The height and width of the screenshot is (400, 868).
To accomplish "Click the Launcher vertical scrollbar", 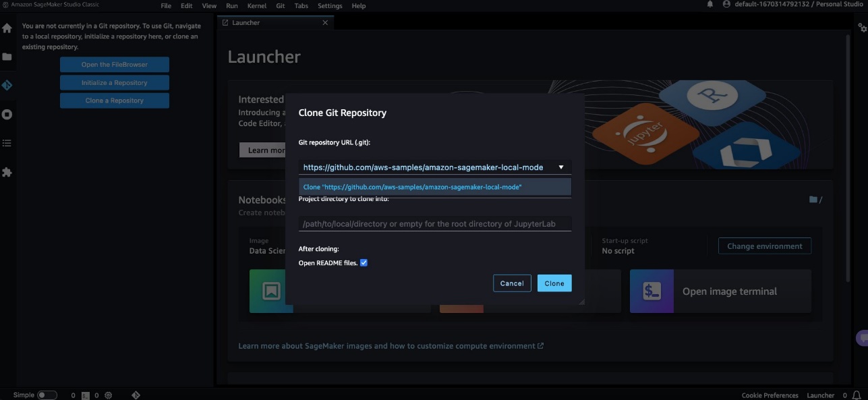I will [848, 159].
